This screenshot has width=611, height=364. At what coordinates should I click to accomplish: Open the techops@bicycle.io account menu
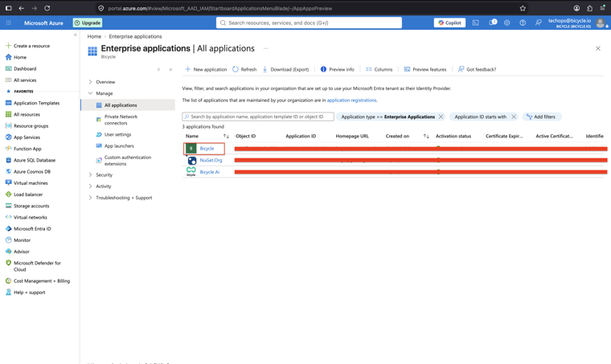(578, 23)
